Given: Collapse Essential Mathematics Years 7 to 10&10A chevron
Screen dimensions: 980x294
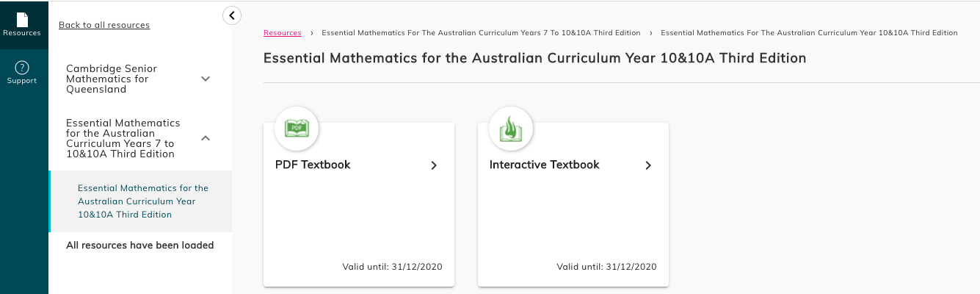Looking at the screenshot, I should [x=206, y=137].
